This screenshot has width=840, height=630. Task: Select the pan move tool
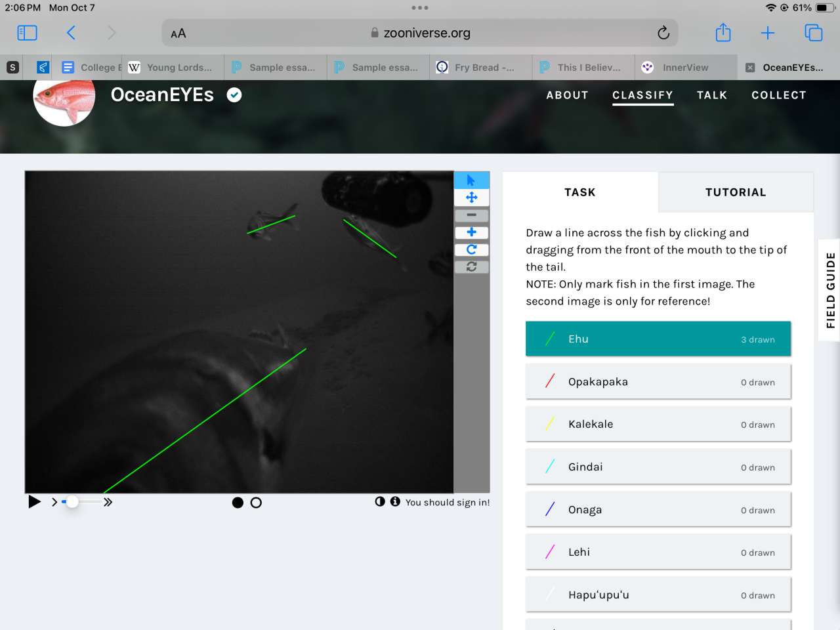[x=471, y=198]
